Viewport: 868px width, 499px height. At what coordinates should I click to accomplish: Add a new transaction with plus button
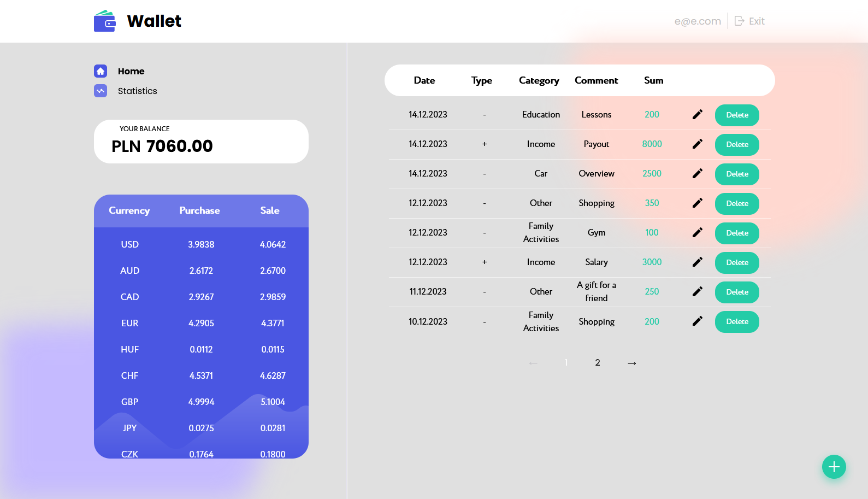[834, 467]
